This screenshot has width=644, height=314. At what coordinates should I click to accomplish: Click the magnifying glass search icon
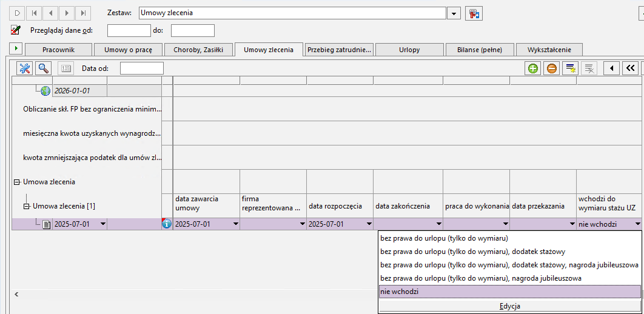click(43, 68)
